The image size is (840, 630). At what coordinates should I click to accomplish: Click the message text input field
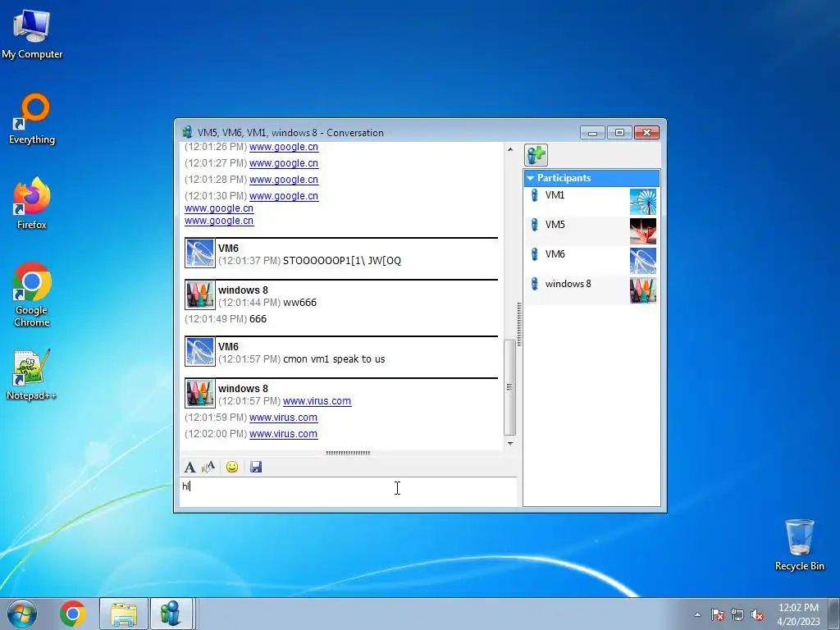click(x=348, y=491)
